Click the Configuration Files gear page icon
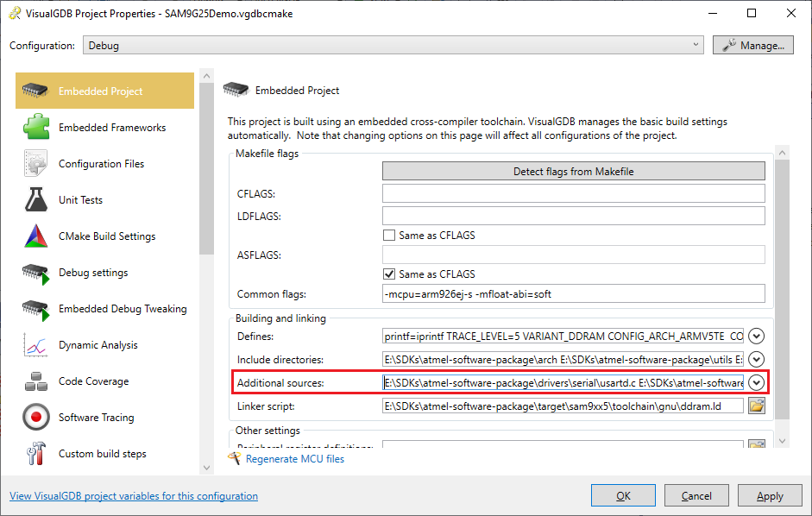The image size is (812, 516). click(x=35, y=163)
